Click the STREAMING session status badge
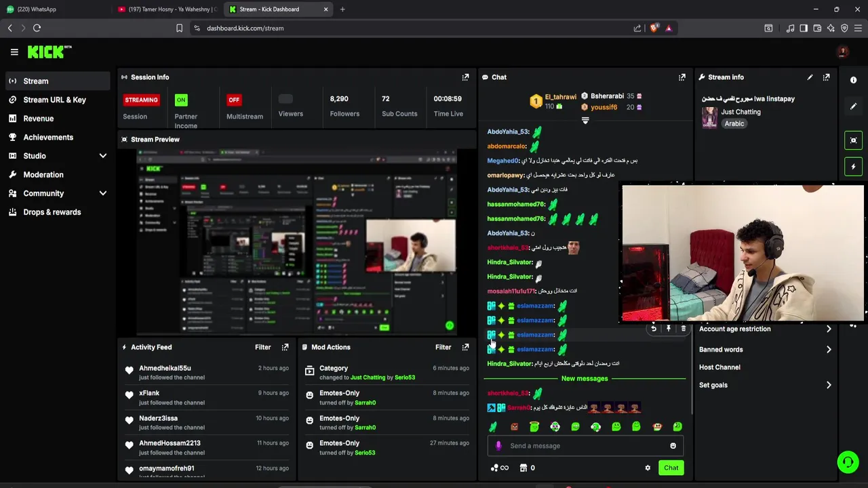 (141, 100)
